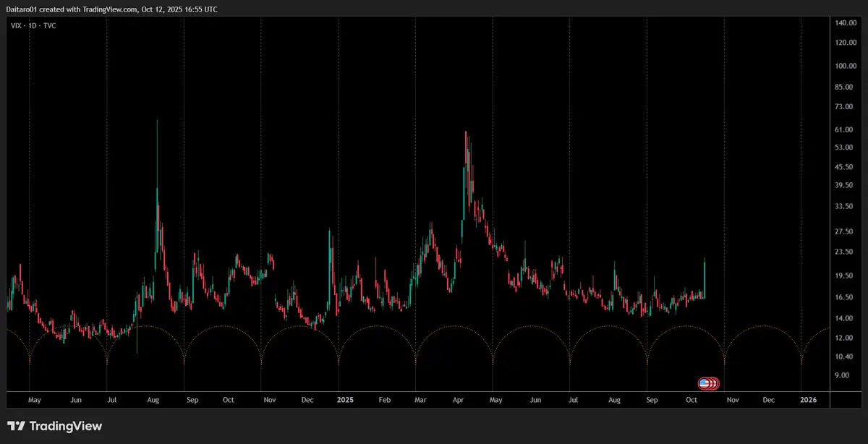Click the Dec label just before 2025
The image size is (868, 444).
click(307, 399)
